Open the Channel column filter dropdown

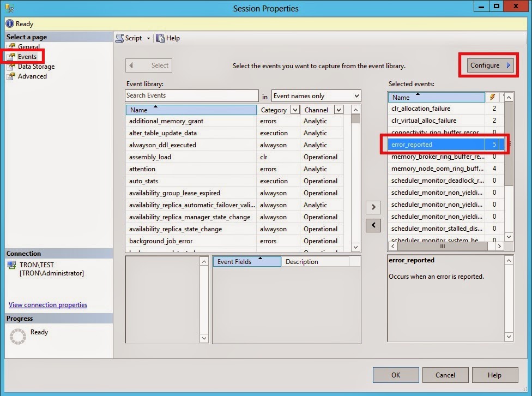click(x=338, y=110)
